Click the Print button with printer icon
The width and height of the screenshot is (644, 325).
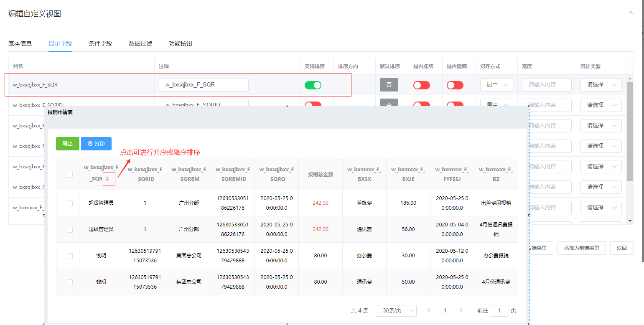(96, 144)
